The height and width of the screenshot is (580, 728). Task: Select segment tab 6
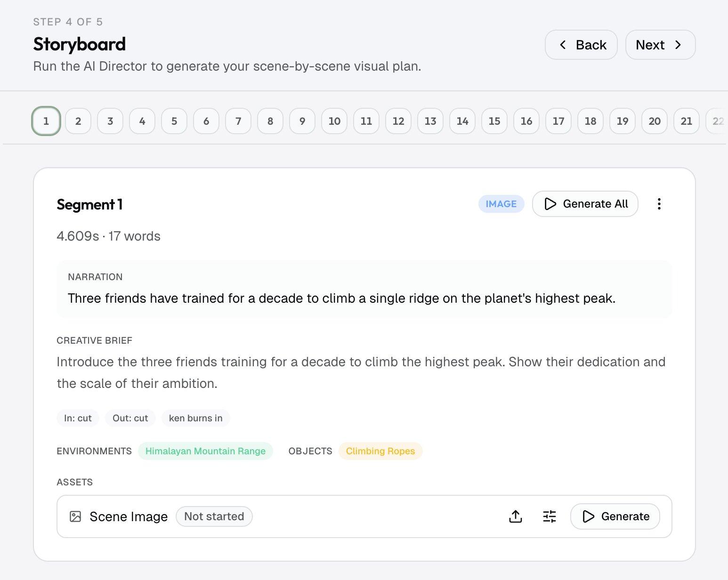coord(206,121)
